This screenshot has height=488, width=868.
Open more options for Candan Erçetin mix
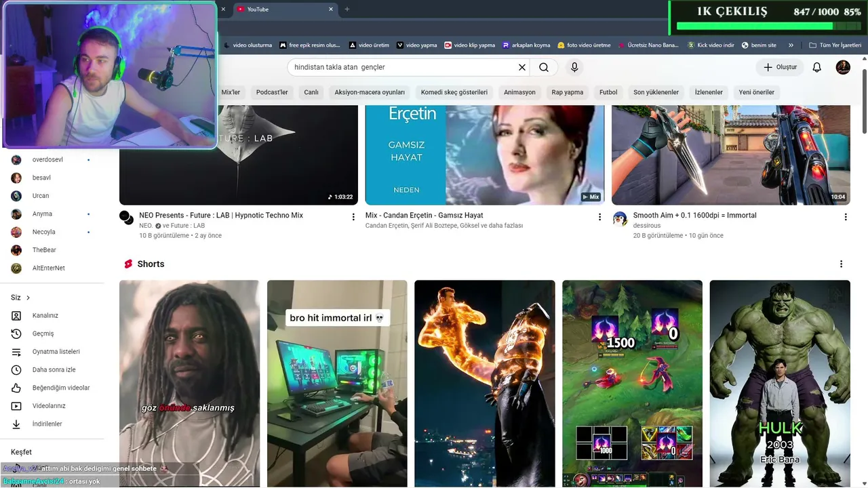[x=599, y=217]
